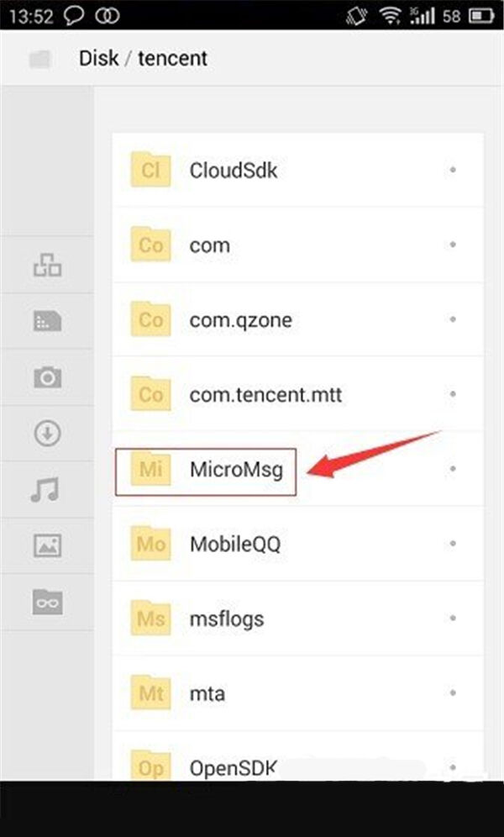The height and width of the screenshot is (837, 504).
Task: Open the CloudSdk folder
Action: (x=234, y=171)
